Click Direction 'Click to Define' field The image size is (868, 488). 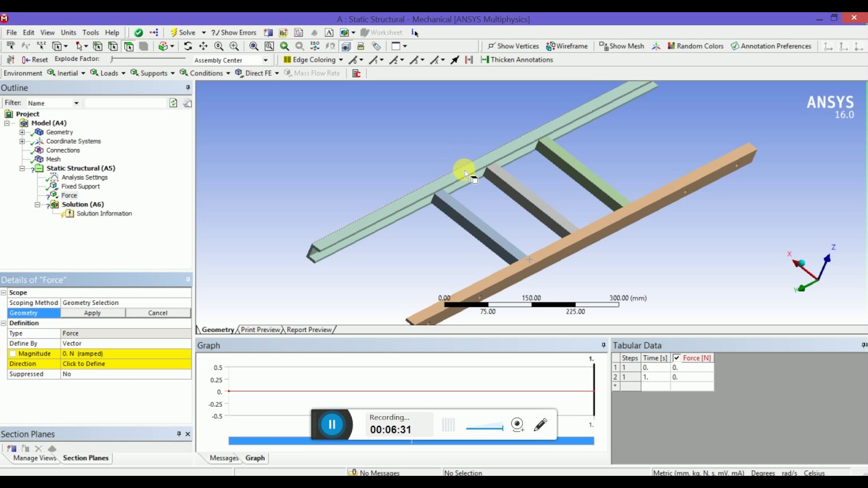(x=126, y=364)
